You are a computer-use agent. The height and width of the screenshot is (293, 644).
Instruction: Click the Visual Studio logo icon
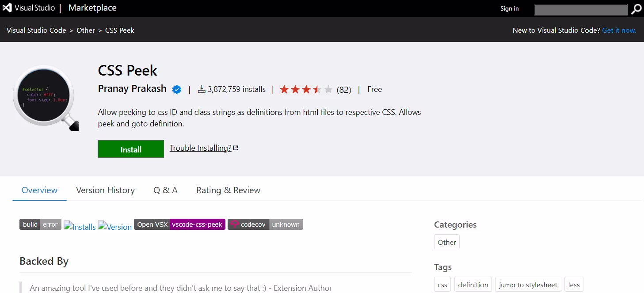7,8
